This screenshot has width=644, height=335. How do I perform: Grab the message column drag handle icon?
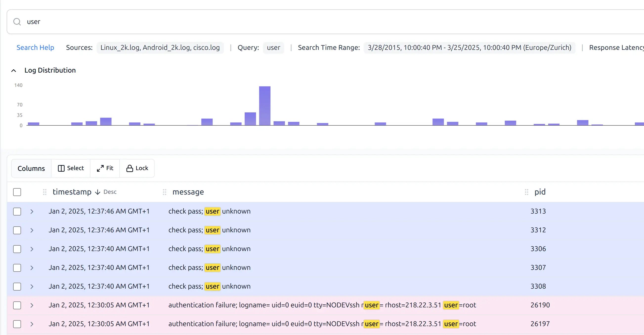[x=165, y=192]
